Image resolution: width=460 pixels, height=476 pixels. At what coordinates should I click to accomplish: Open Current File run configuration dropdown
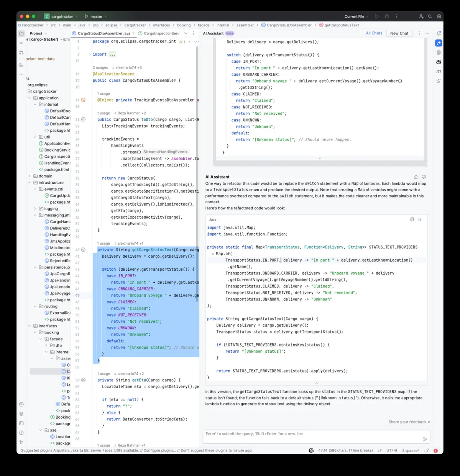(x=356, y=16)
